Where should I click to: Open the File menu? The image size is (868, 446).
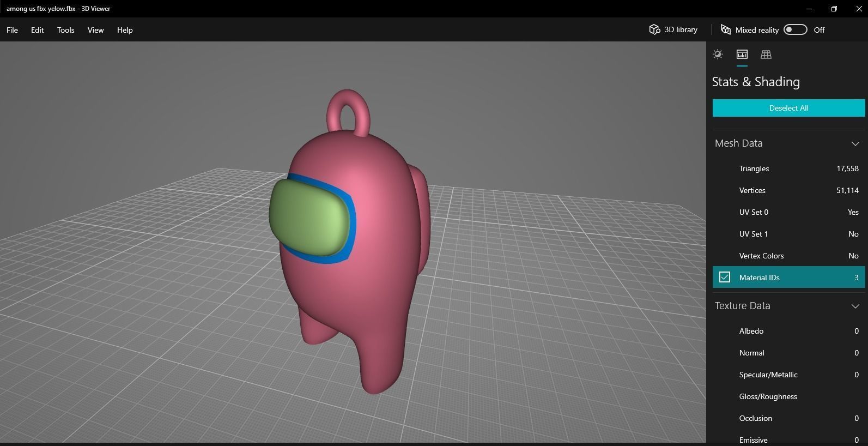pos(12,30)
